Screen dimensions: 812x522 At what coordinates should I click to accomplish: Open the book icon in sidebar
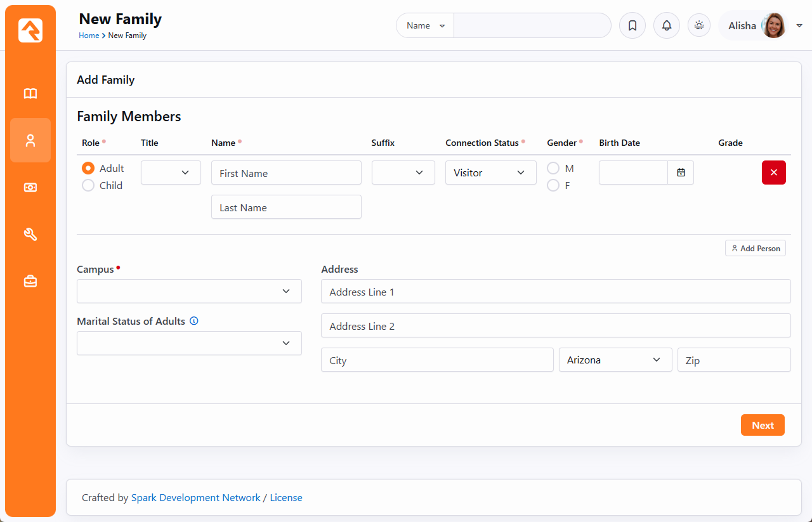coord(30,94)
